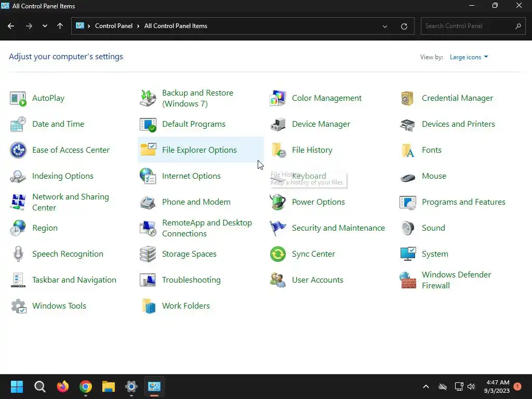The image size is (532, 399).
Task: Click the Search Control Panel field
Action: tap(473, 26)
